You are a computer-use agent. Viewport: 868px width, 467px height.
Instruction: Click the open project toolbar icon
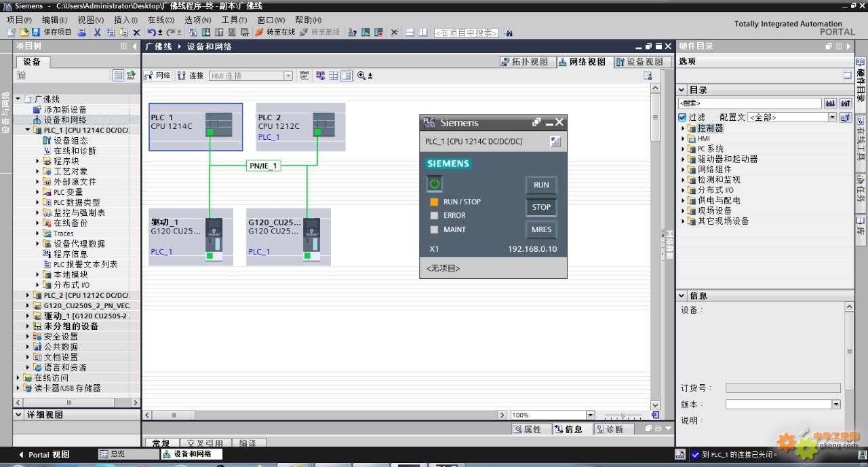point(24,32)
